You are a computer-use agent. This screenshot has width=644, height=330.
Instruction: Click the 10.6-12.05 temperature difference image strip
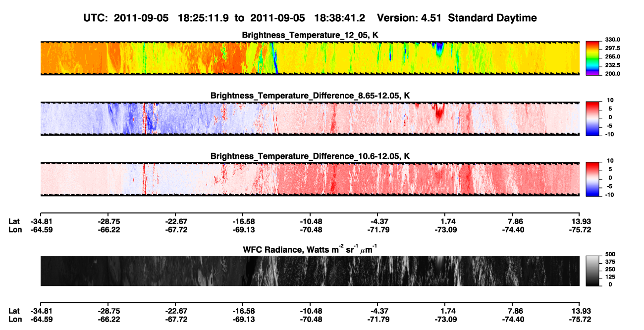pos(310,179)
